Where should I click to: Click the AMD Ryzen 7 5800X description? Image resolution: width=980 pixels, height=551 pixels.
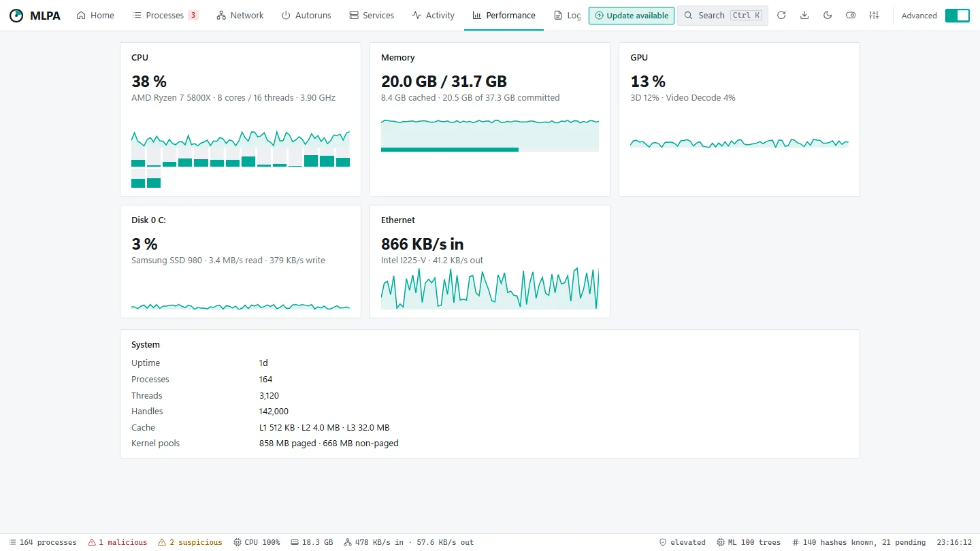pyautogui.click(x=233, y=98)
